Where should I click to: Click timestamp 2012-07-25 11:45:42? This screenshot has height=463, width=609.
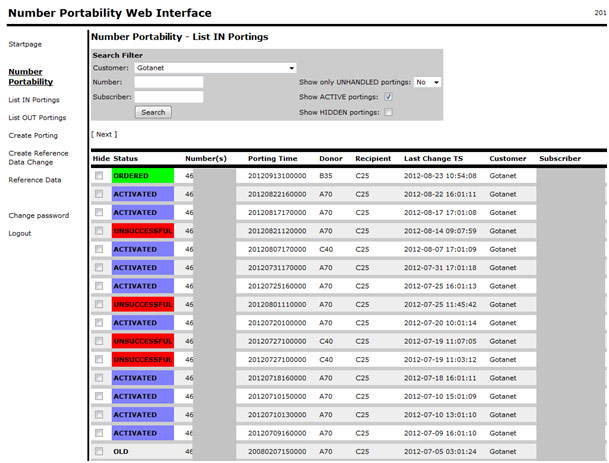(x=440, y=305)
